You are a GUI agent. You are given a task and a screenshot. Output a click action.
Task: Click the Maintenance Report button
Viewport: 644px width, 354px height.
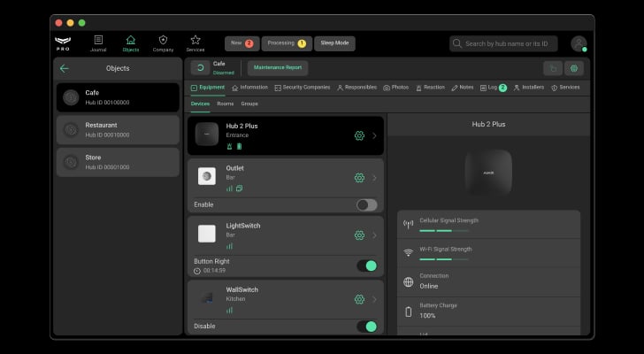tap(278, 68)
